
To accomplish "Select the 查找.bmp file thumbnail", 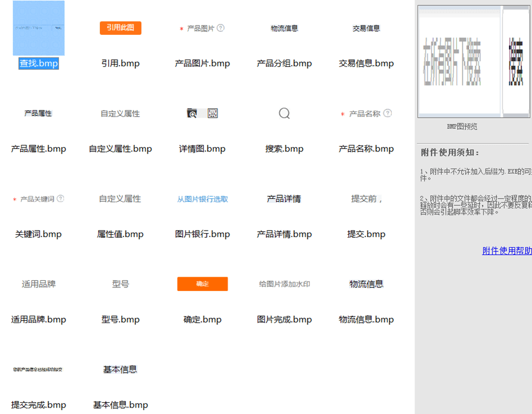I will coord(38,28).
